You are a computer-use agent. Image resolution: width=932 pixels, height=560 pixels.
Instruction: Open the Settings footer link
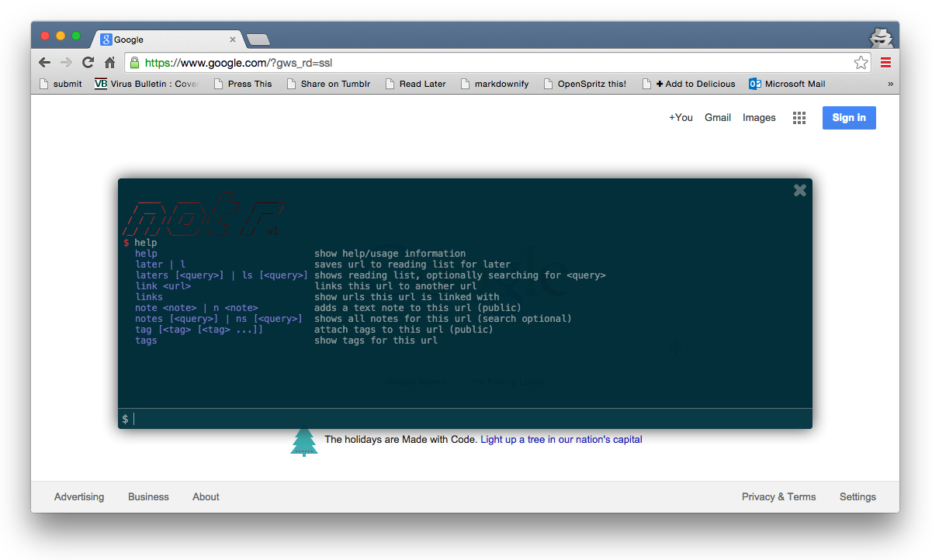858,497
